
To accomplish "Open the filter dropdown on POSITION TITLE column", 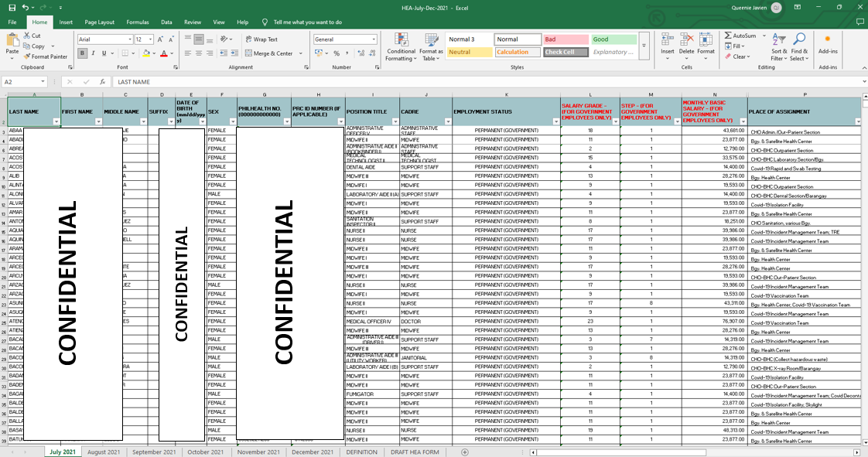I will [395, 121].
